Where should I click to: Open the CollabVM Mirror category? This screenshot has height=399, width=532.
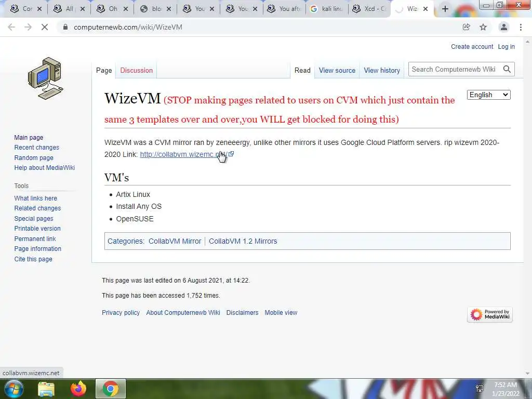click(175, 241)
